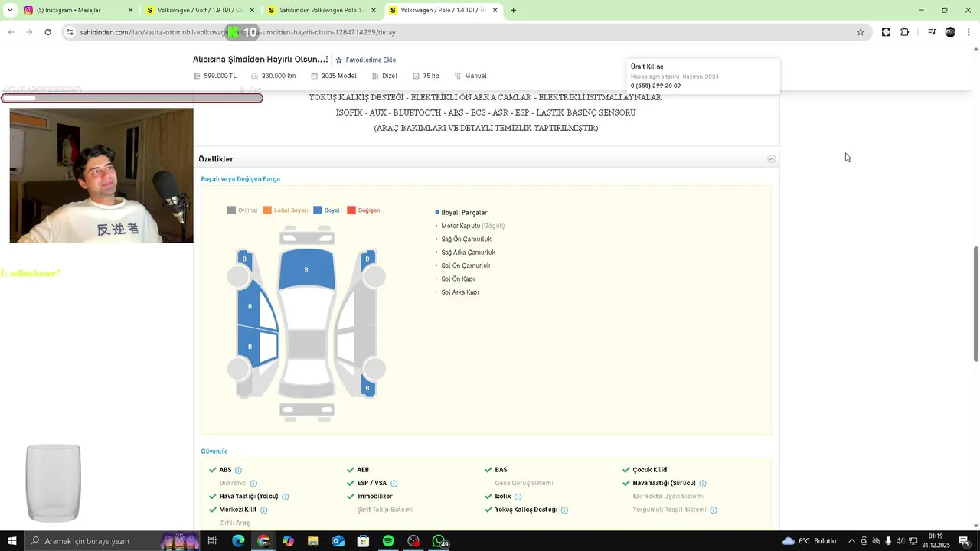Click the 230.000 km mileage text
980x551 pixels.
point(279,76)
